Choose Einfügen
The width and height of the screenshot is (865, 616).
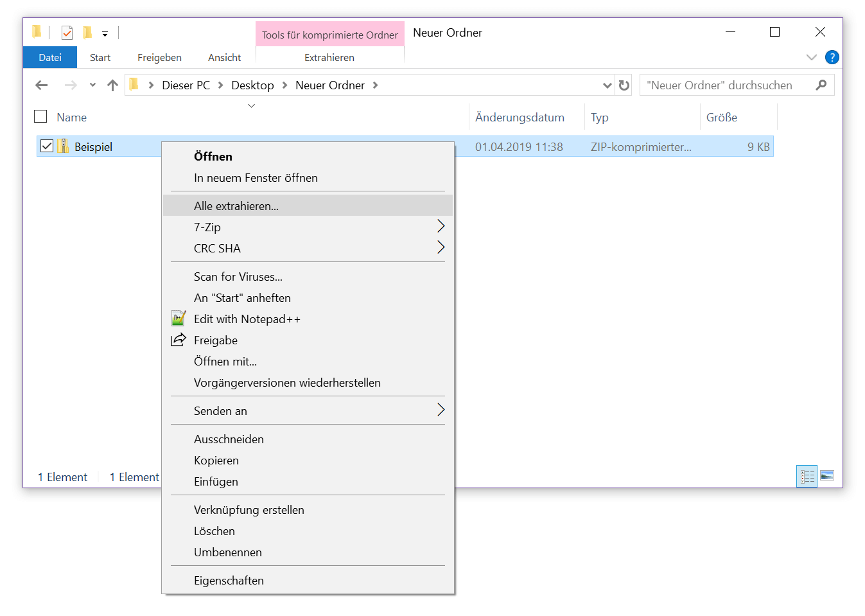(x=308, y=481)
